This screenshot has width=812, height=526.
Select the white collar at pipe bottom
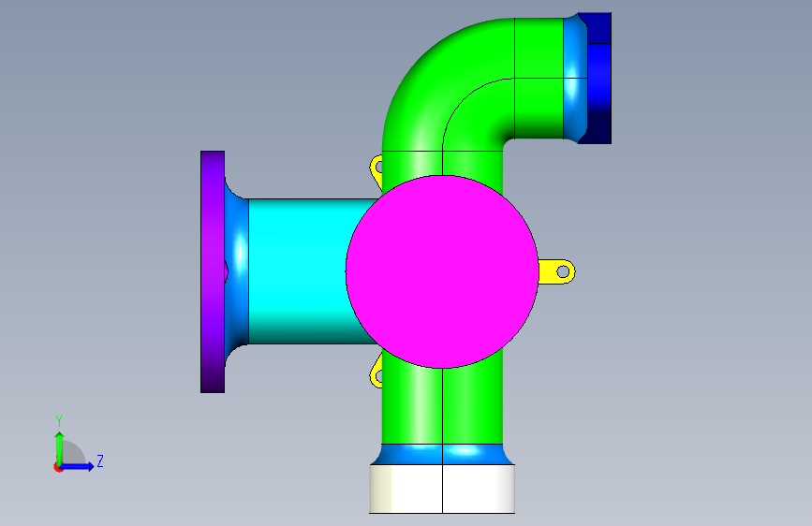pyautogui.click(x=442, y=489)
